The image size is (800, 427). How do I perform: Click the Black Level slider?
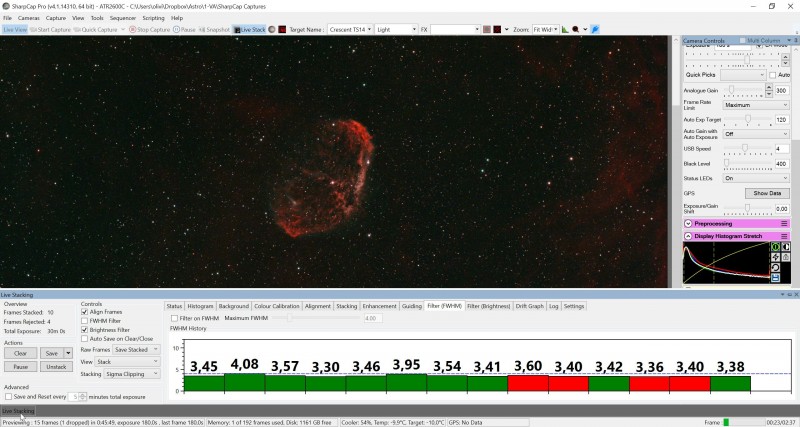coord(748,163)
